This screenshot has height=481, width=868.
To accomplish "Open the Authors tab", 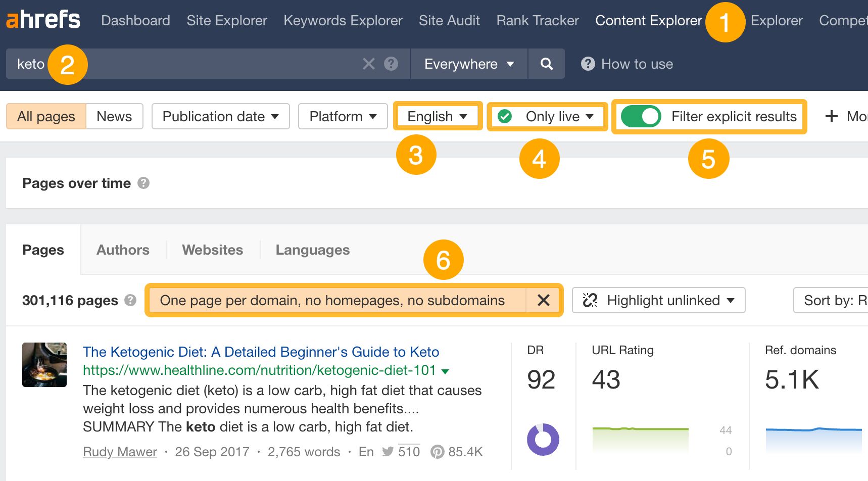I will click(x=122, y=250).
